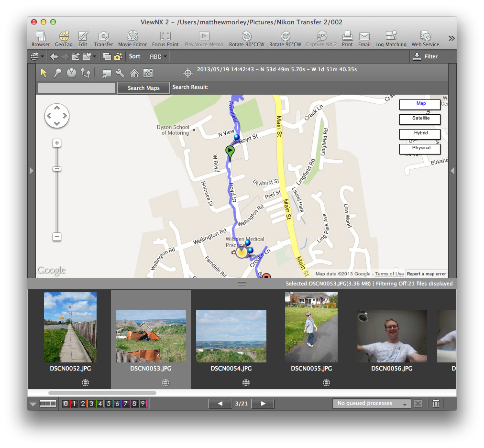
Task: Send photo by Email
Action: (x=364, y=39)
